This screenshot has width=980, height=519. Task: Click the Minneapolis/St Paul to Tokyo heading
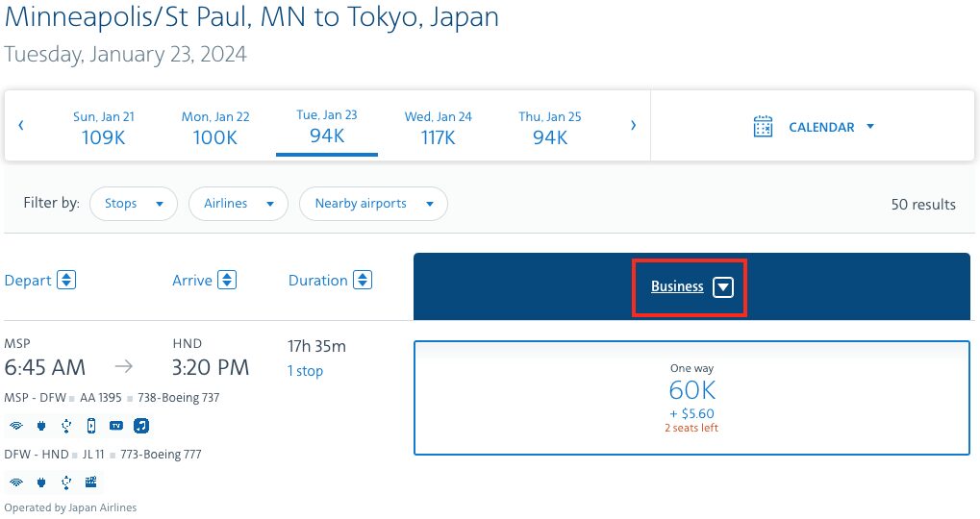(x=252, y=17)
